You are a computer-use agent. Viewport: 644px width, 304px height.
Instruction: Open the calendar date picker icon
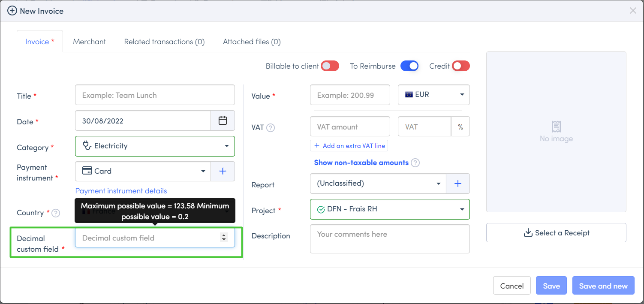point(223,120)
